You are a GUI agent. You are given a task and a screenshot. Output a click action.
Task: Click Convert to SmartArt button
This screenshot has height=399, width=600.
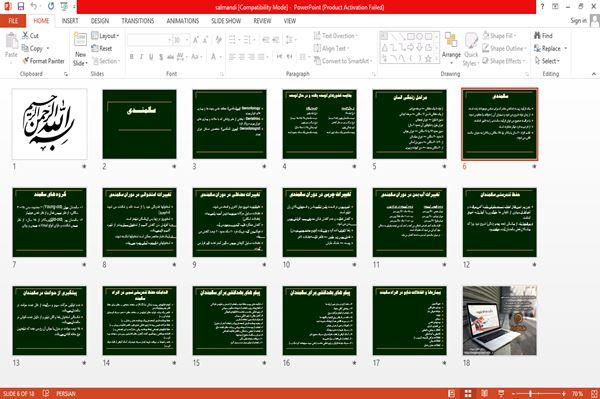click(342, 61)
